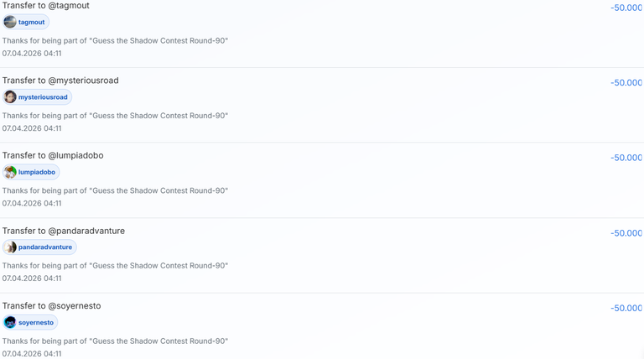The image size is (644, 359).
Task: Click the -50.000 amount for lumpiadobo
Action: (x=626, y=158)
